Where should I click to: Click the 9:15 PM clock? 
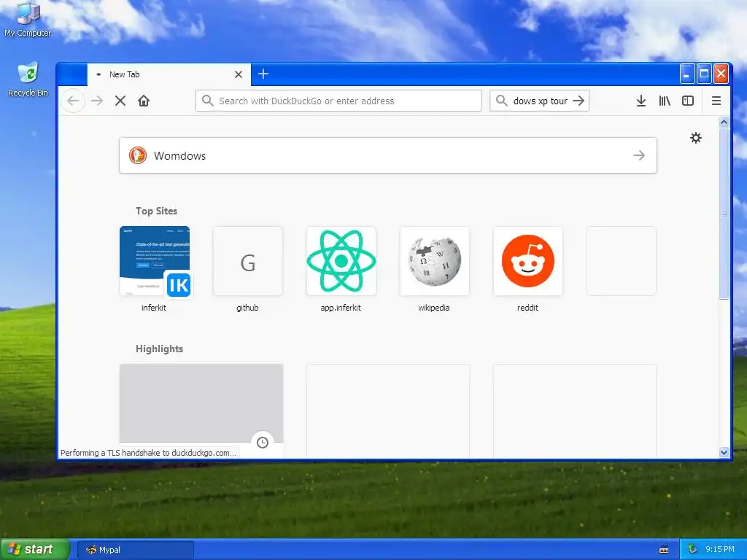click(x=720, y=549)
